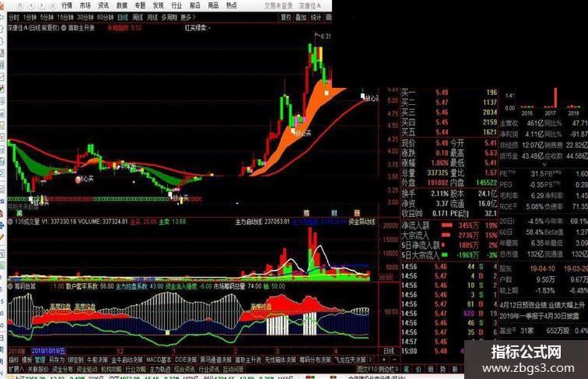Switch chart to 周线 period
The width and height of the screenshot is (588, 379).
click(x=138, y=17)
